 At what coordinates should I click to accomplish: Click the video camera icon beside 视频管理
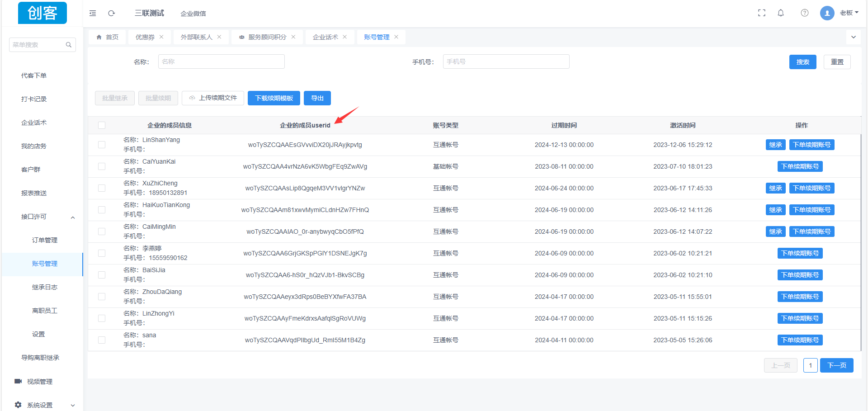[18, 381]
